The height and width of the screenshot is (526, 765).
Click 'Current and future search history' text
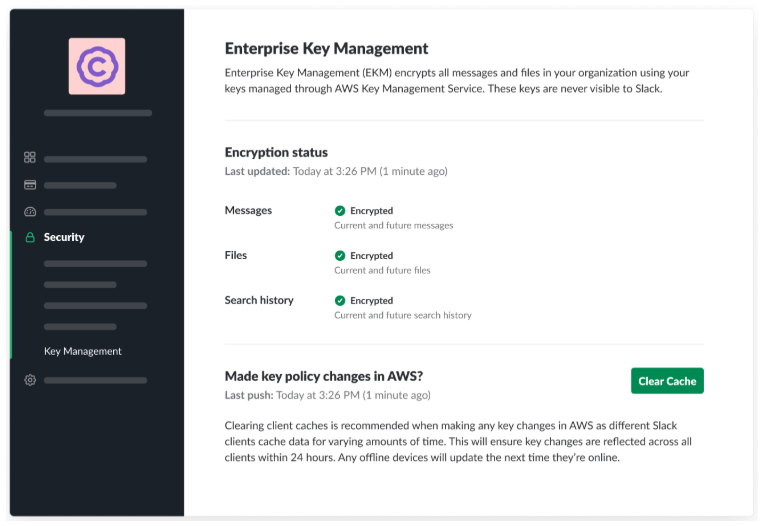[x=403, y=315]
